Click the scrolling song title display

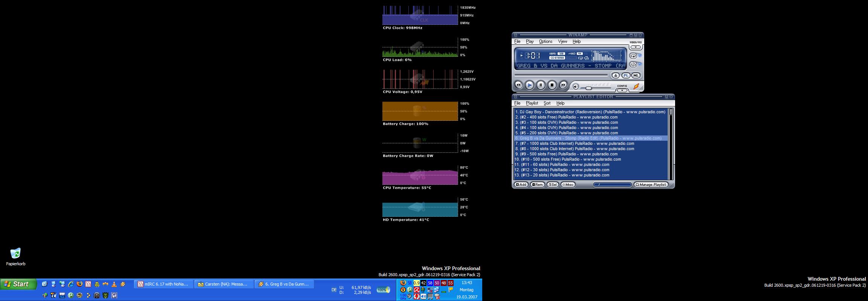[571, 66]
